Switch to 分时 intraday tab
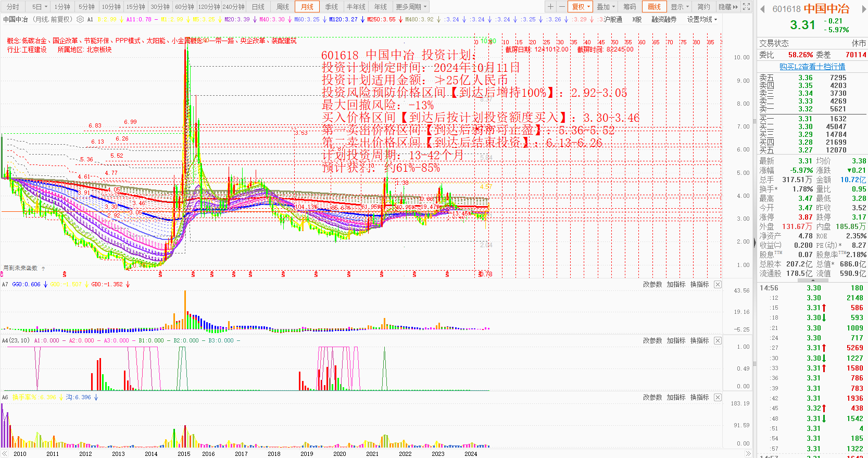The image size is (868, 458). (12, 7)
